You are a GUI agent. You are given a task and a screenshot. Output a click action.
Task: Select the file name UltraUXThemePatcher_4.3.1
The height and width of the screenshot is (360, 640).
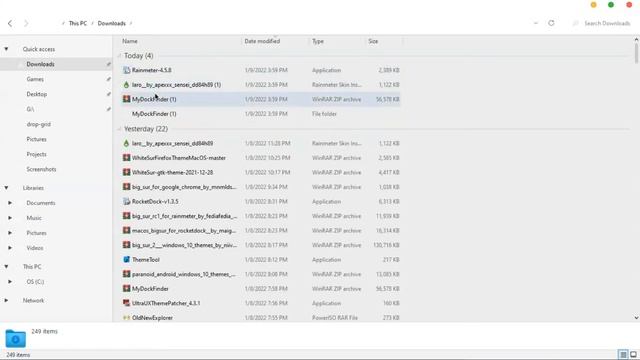coord(166,303)
